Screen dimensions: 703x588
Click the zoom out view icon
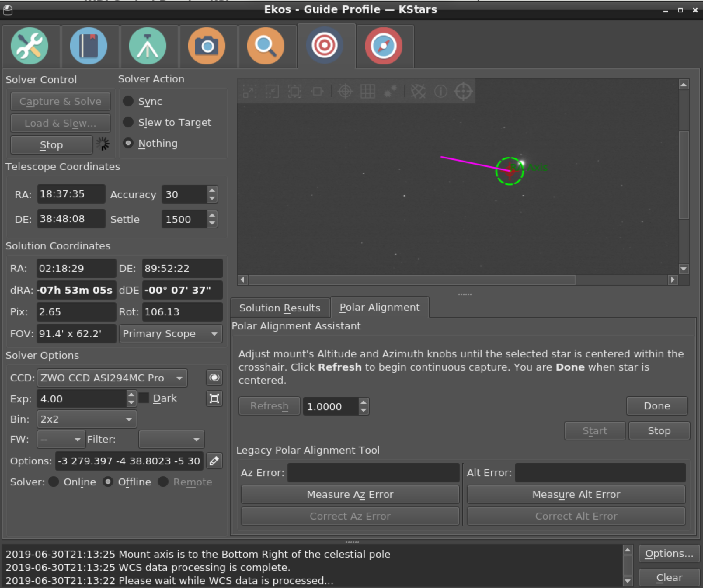(x=272, y=92)
